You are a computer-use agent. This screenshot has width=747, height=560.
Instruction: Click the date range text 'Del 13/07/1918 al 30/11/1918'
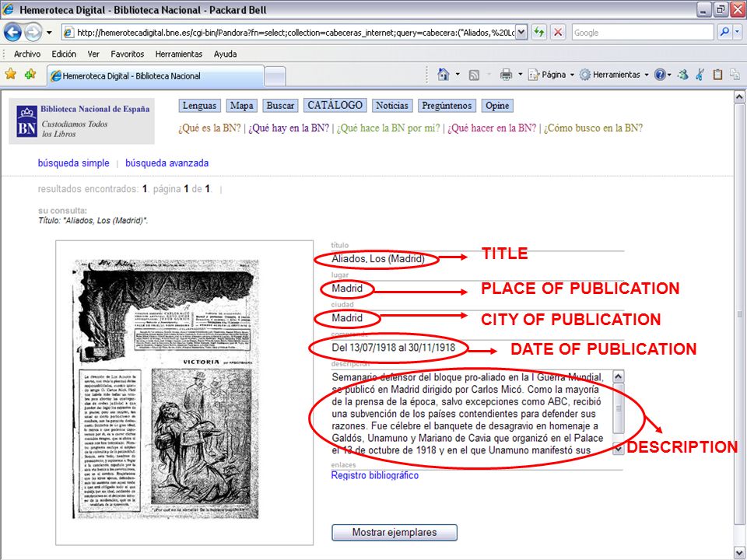click(394, 348)
